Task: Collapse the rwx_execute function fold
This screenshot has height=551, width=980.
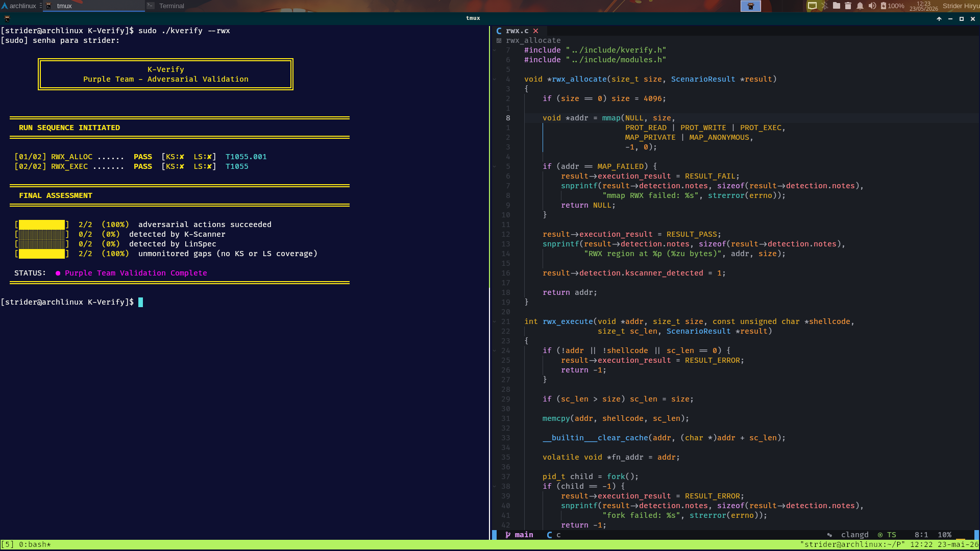Action: click(495, 321)
